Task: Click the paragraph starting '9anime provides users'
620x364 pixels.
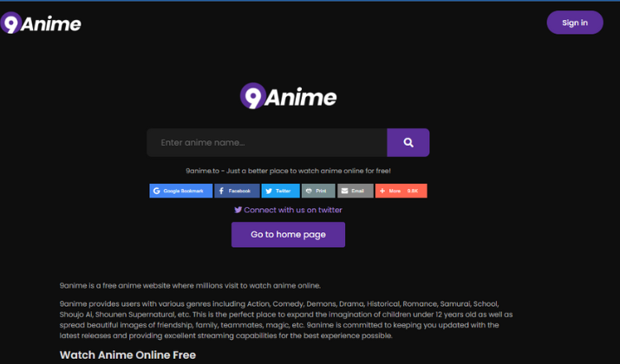Action: (x=286, y=320)
